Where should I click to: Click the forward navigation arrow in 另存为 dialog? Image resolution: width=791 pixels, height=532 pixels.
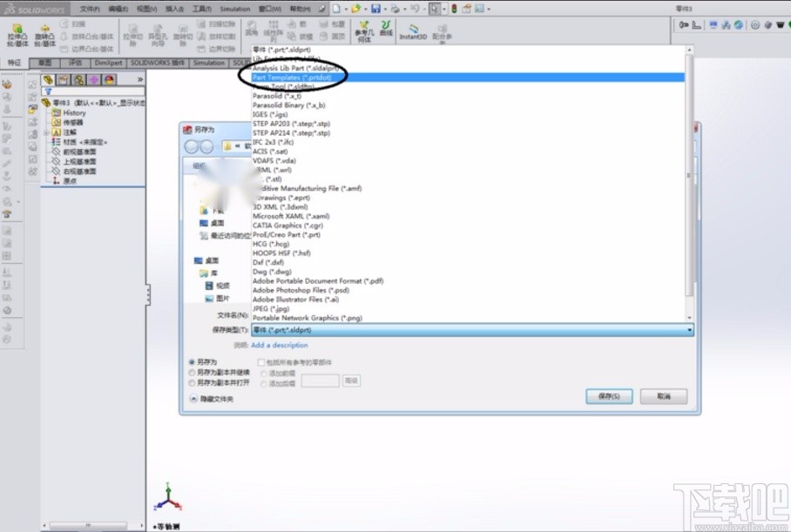click(206, 147)
